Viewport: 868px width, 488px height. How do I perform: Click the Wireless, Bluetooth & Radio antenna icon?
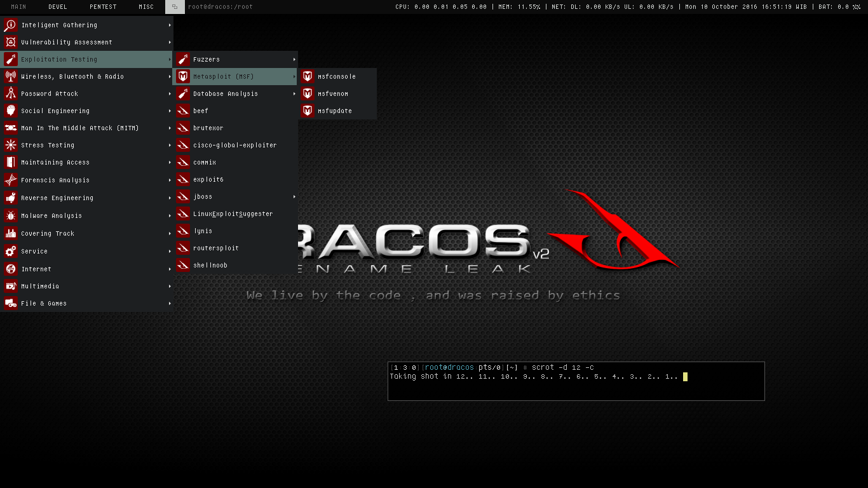(x=10, y=76)
